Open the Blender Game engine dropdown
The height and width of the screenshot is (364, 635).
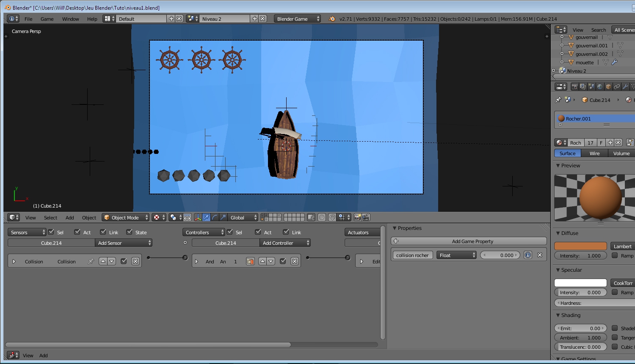pos(297,19)
